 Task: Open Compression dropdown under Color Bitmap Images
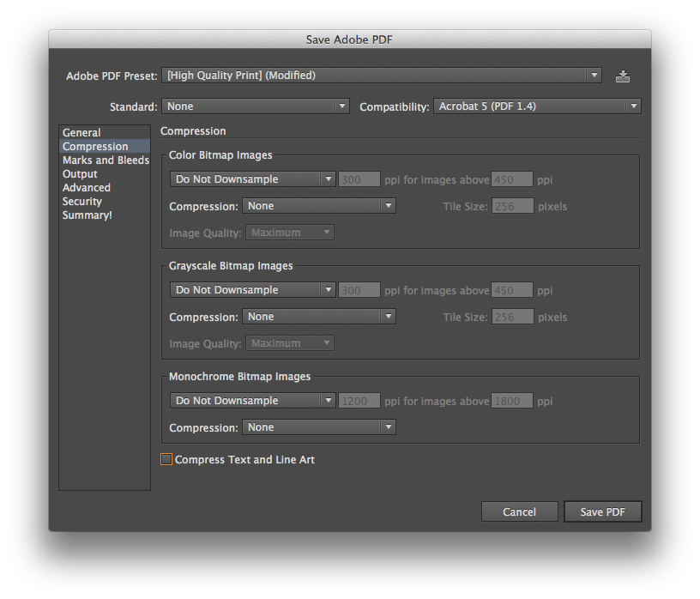coord(318,205)
